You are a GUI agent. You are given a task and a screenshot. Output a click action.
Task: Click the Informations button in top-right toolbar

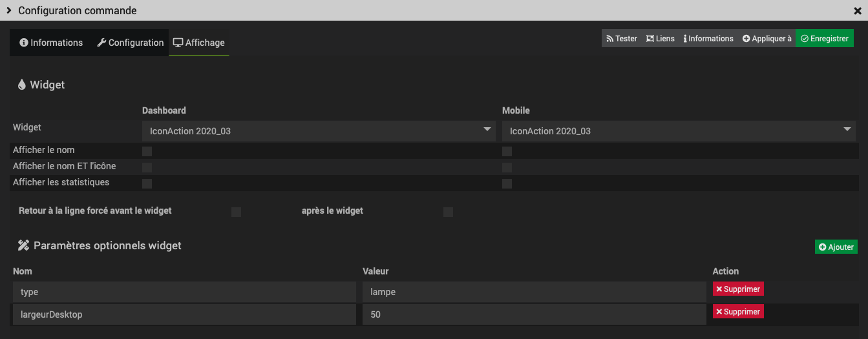pos(708,39)
